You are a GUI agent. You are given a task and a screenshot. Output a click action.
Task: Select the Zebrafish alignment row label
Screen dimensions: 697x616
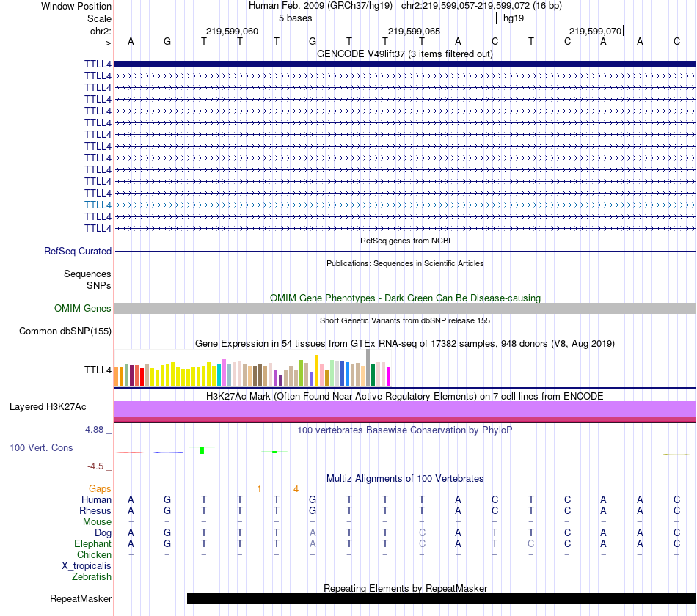[x=92, y=576]
